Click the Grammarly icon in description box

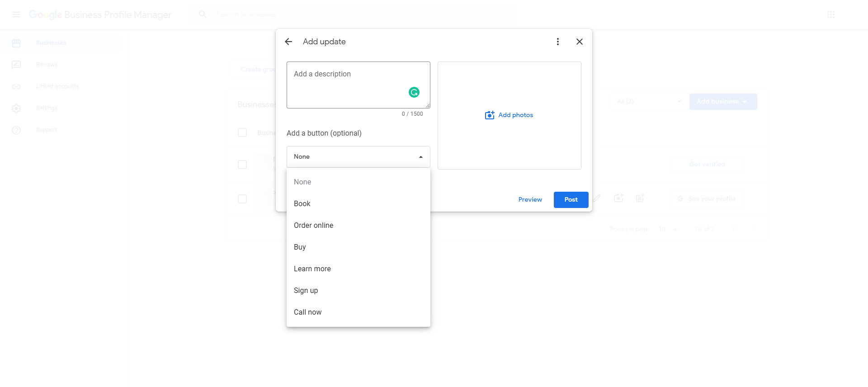[414, 92]
